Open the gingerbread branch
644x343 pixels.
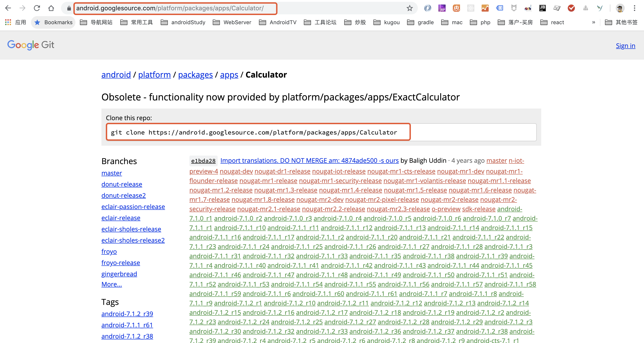(119, 274)
